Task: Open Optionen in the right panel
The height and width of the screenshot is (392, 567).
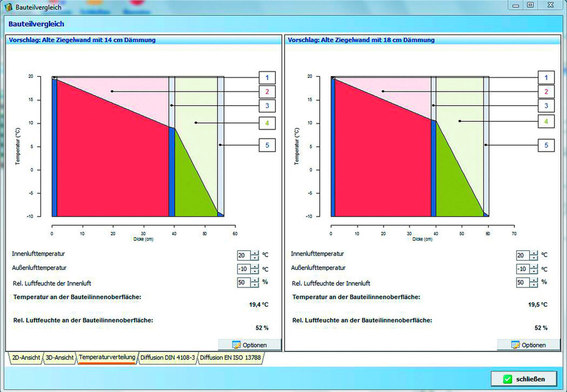Action: (528, 345)
